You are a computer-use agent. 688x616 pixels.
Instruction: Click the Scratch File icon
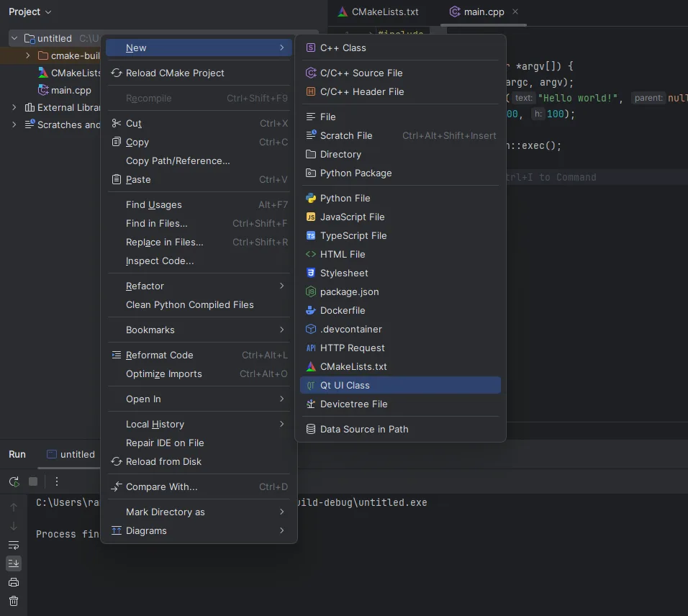point(311,135)
